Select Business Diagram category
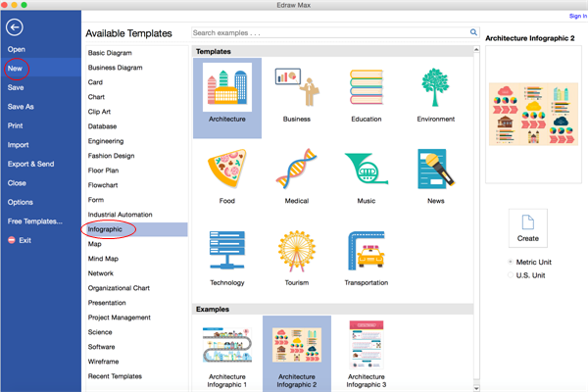Image resolution: width=588 pixels, height=392 pixels. (x=115, y=68)
